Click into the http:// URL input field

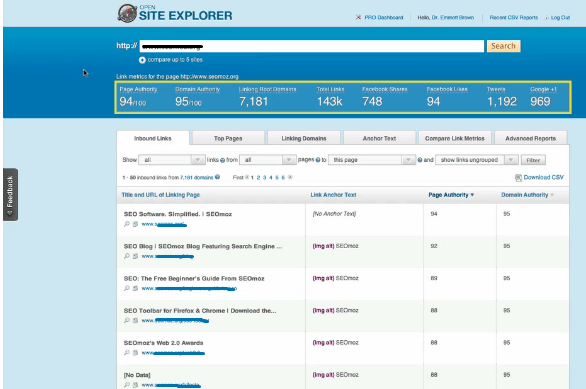(x=312, y=46)
